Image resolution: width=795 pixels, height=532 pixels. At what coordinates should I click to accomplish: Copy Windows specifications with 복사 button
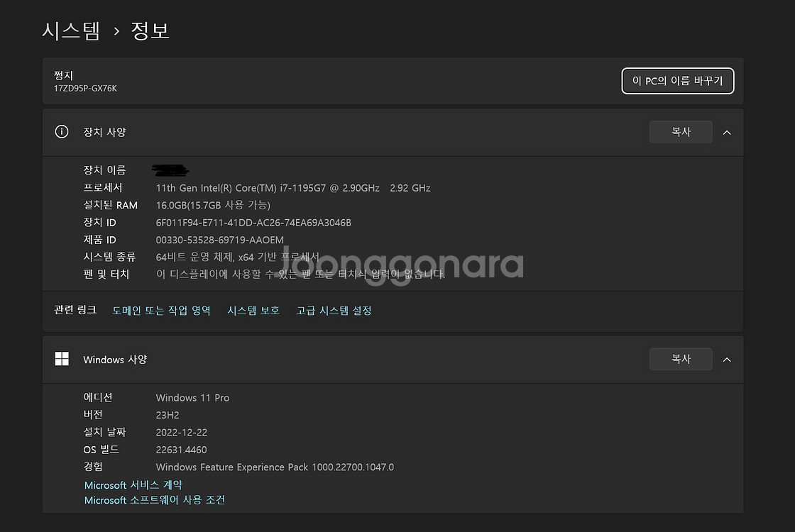(x=681, y=359)
